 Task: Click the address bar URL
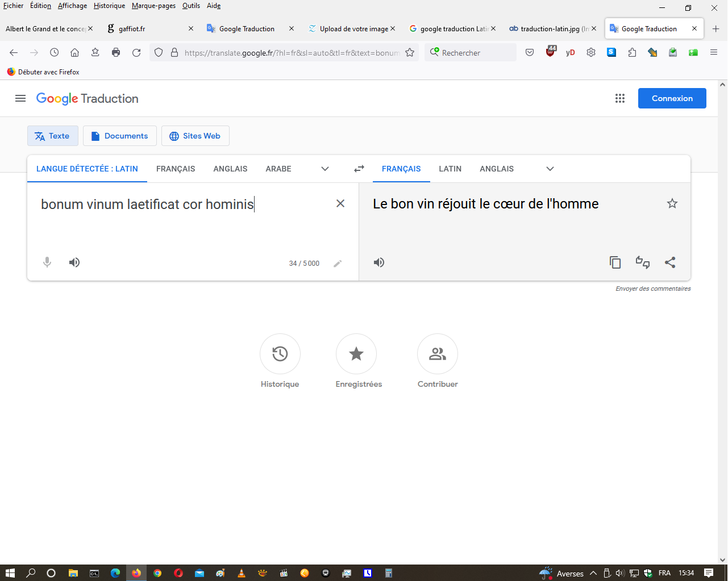(x=292, y=53)
